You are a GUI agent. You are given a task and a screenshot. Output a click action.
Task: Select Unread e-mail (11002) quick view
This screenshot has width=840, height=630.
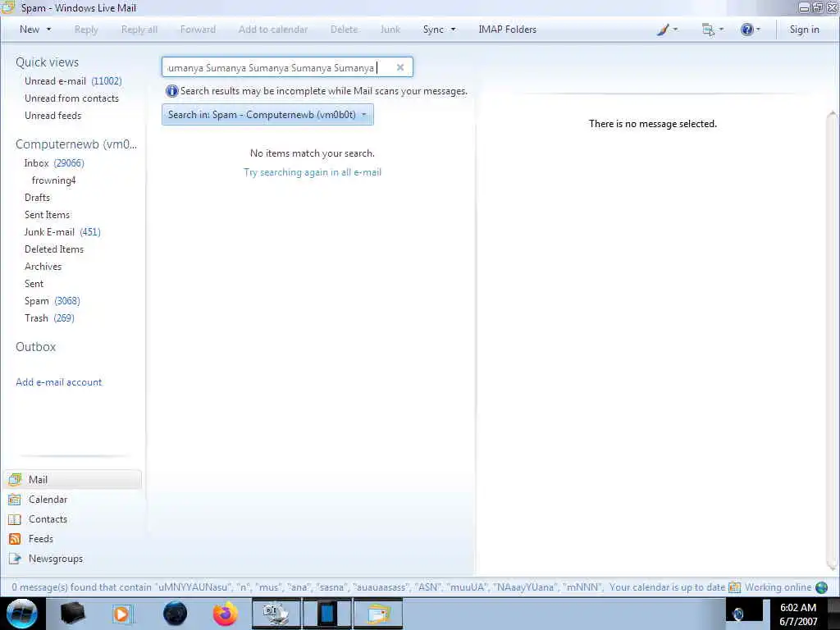coord(73,81)
